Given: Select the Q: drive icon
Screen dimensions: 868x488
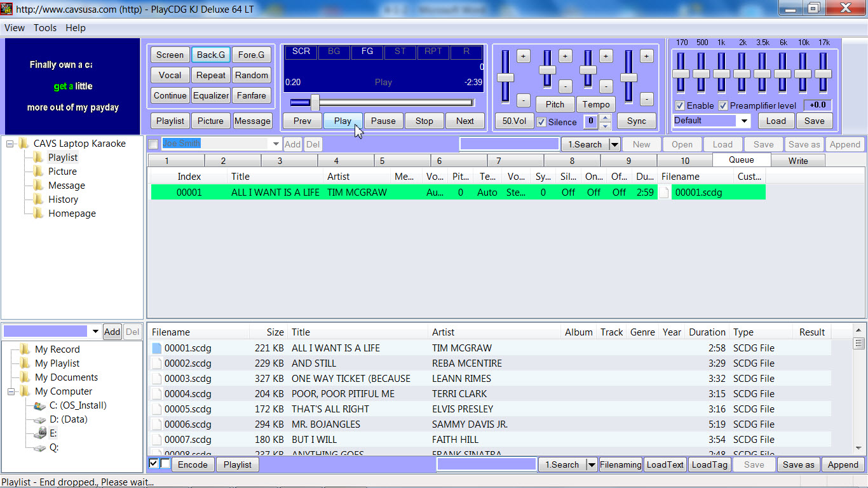Looking at the screenshot, I should pyautogui.click(x=39, y=447).
